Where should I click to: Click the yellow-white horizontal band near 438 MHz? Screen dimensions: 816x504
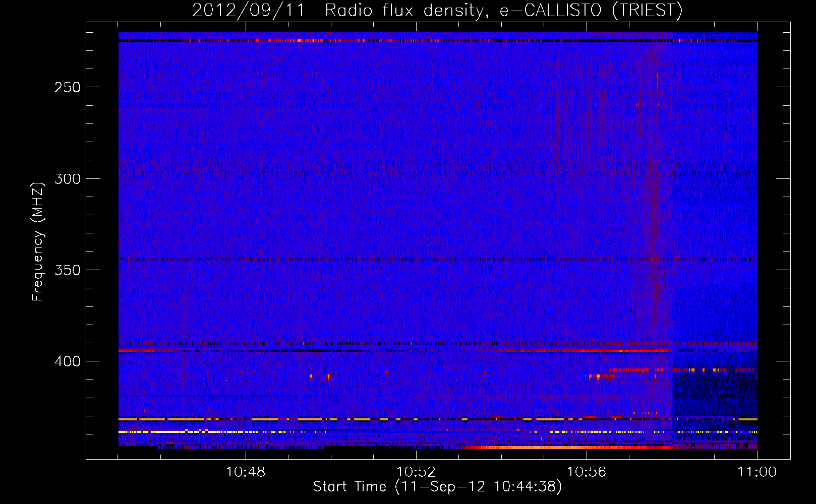[438, 432]
